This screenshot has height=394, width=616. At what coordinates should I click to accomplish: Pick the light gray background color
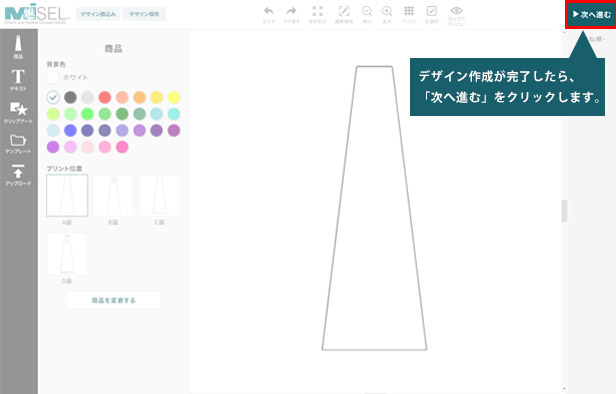[88, 97]
